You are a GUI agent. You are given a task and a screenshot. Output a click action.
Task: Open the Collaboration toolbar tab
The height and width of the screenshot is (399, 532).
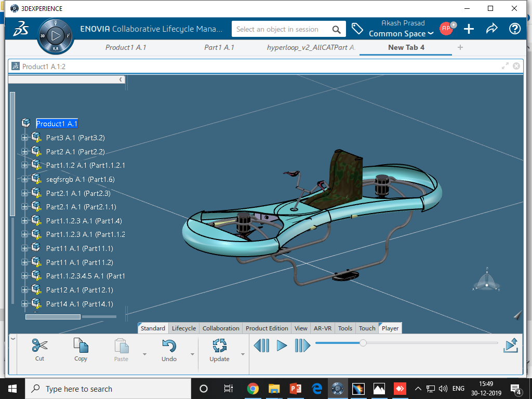[221, 328]
